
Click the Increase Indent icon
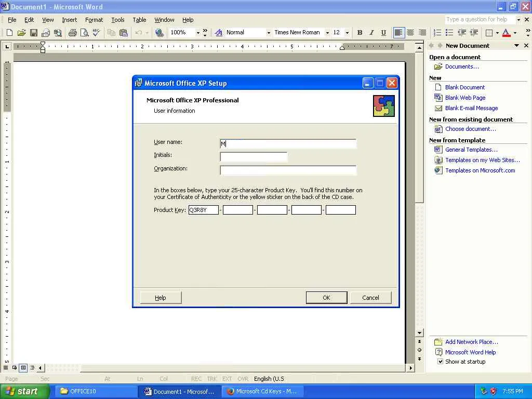pos(474,33)
